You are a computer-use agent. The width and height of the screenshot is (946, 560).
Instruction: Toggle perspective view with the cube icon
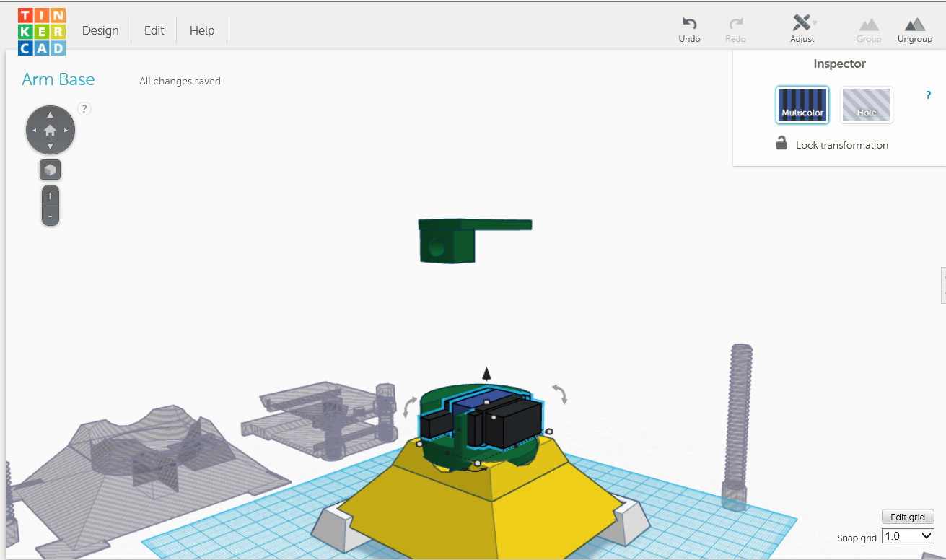click(x=50, y=169)
